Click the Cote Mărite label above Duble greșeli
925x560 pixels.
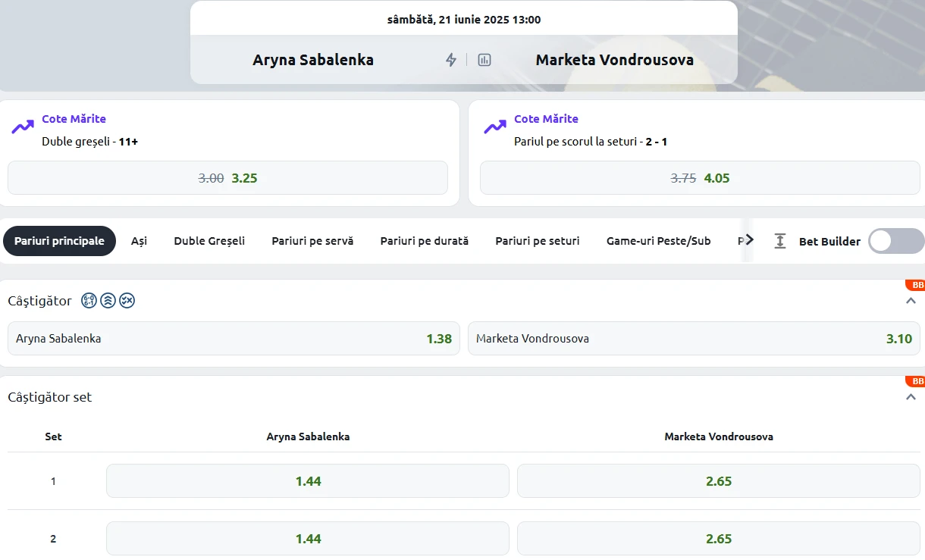(x=74, y=119)
